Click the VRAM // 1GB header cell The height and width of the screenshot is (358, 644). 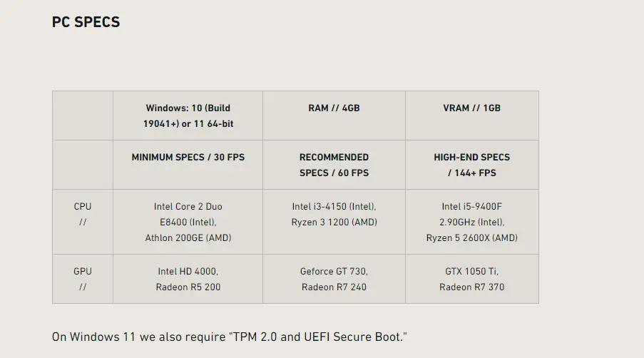point(472,116)
